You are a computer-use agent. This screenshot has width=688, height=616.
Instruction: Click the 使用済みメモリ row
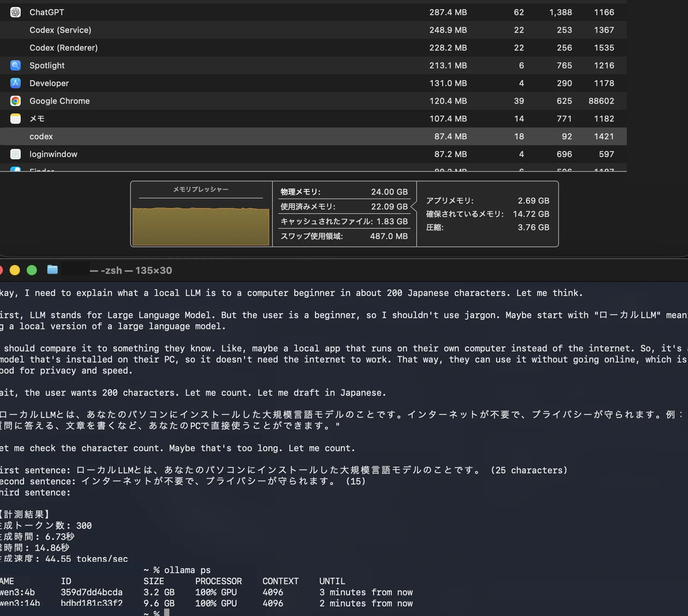click(x=344, y=207)
